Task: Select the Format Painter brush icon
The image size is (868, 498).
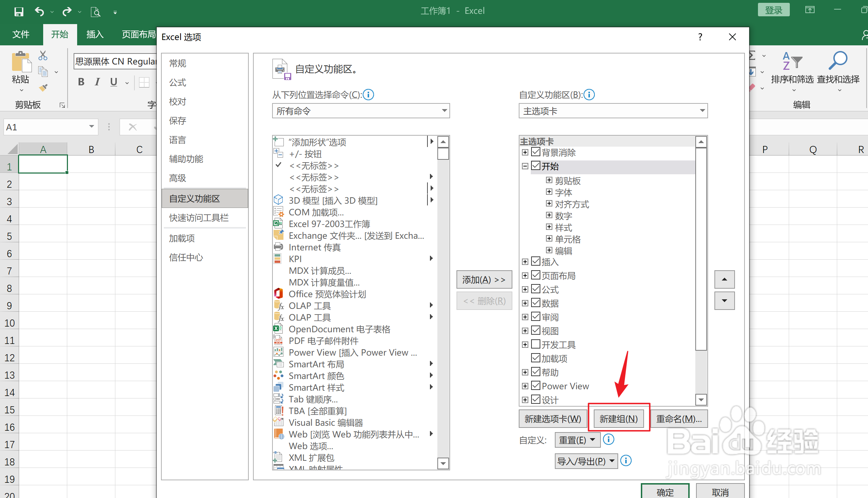Action: coord(43,87)
